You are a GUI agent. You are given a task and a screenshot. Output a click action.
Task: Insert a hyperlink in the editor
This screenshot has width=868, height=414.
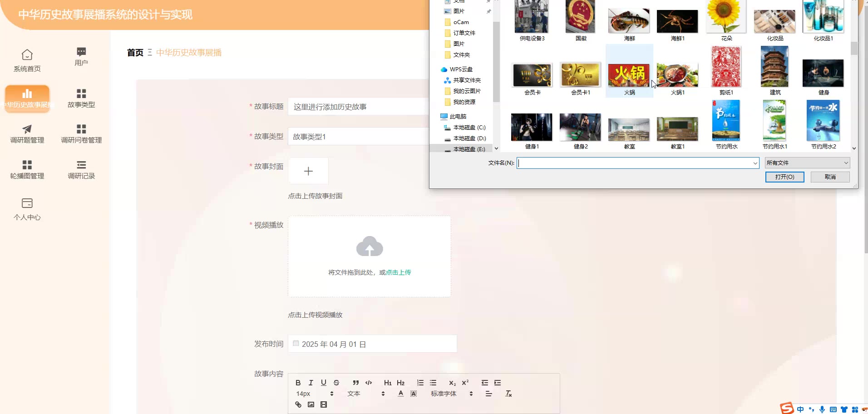(x=298, y=404)
